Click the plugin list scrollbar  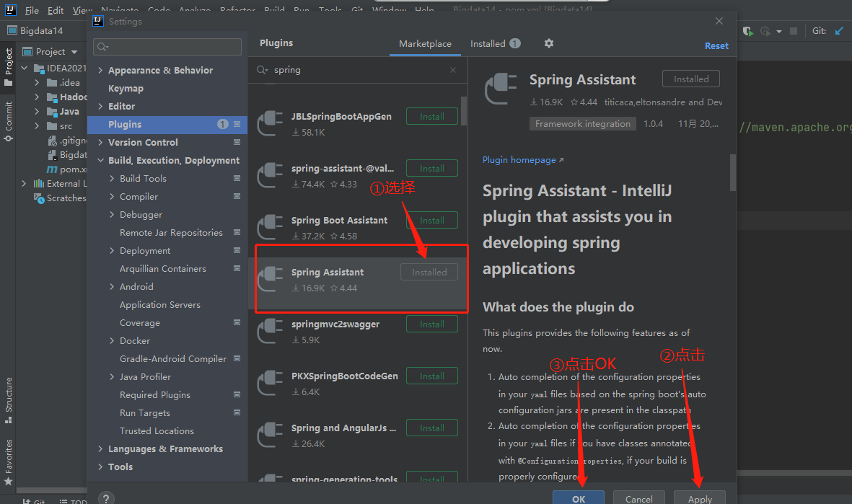coord(463,111)
